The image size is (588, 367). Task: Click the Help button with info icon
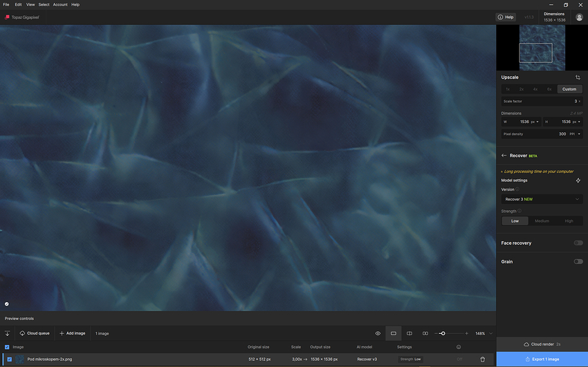506,17
